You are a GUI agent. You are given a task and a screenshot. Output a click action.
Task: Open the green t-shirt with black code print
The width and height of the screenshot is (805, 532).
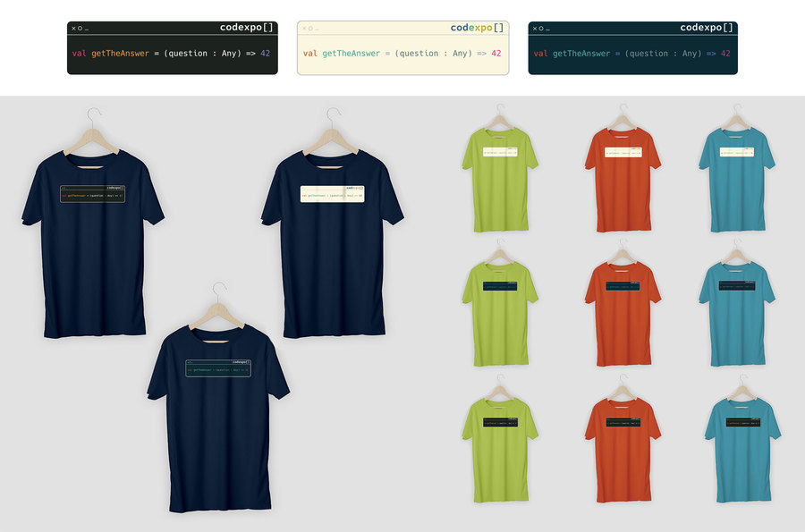(500, 450)
